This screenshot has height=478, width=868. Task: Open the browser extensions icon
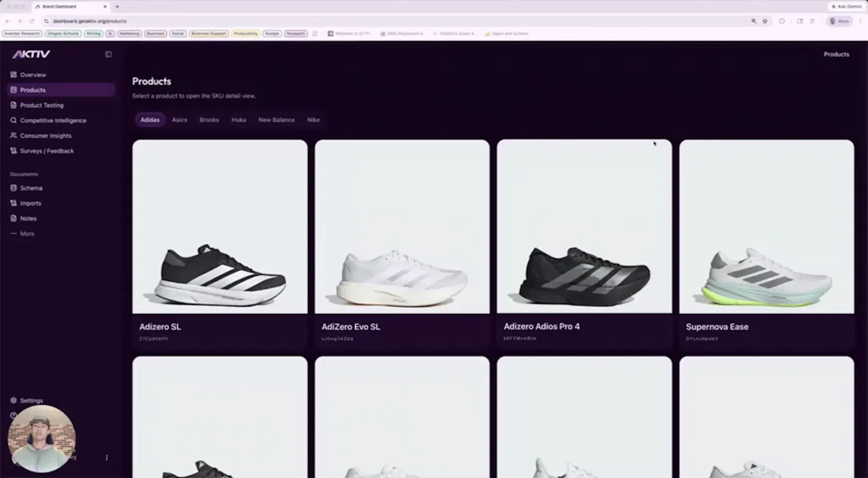point(782,21)
